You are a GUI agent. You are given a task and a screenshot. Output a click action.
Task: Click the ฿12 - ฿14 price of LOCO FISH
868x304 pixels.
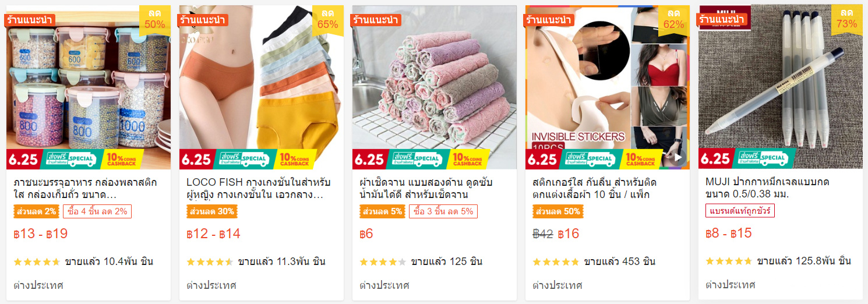click(213, 234)
